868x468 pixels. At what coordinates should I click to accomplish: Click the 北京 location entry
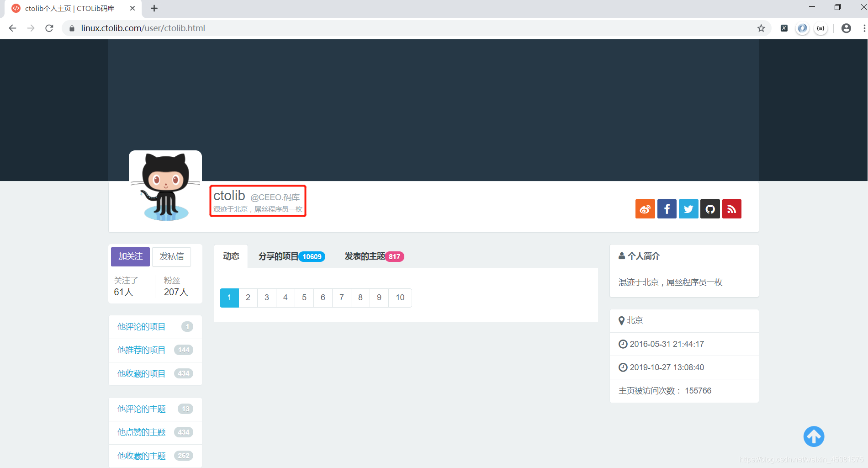[684, 321]
